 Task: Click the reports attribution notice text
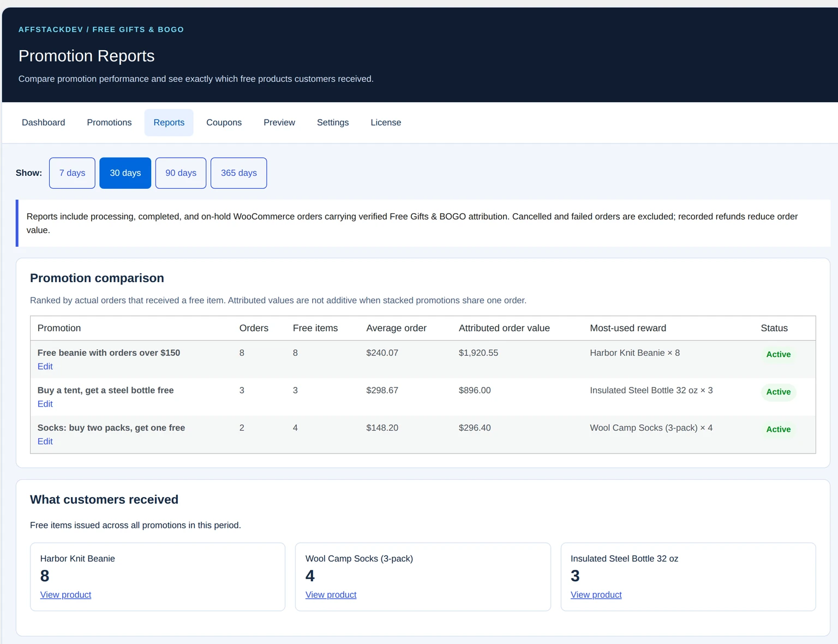tap(412, 223)
